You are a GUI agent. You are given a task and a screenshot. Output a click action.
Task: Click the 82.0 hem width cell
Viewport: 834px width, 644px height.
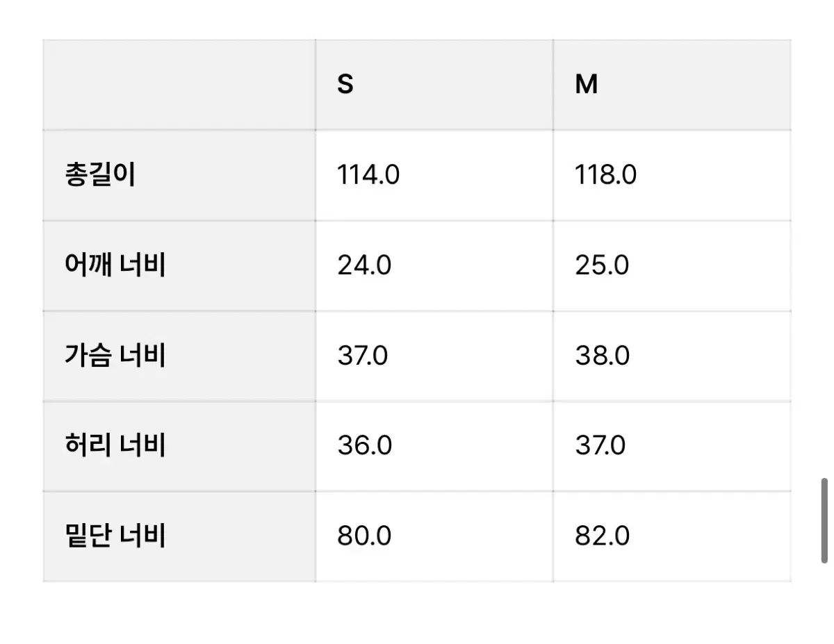tap(602, 536)
